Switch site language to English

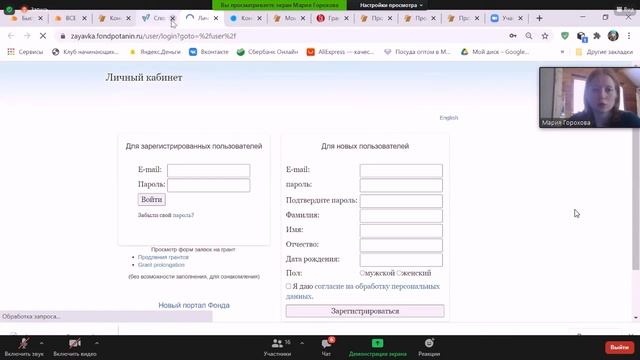449,118
